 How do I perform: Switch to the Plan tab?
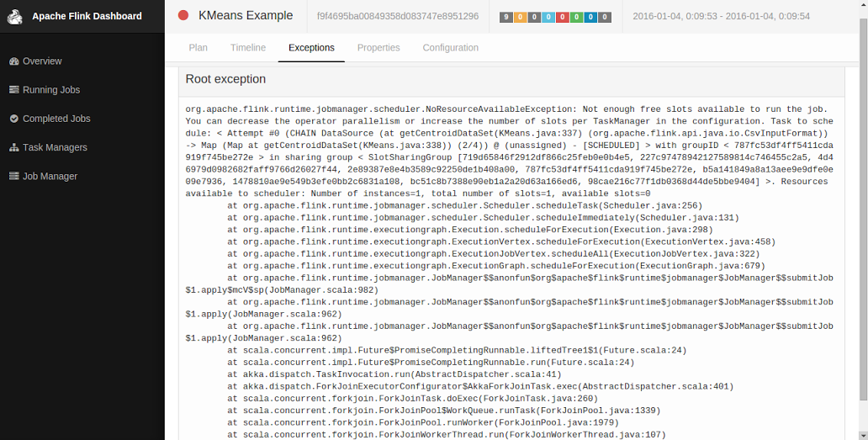coord(198,48)
